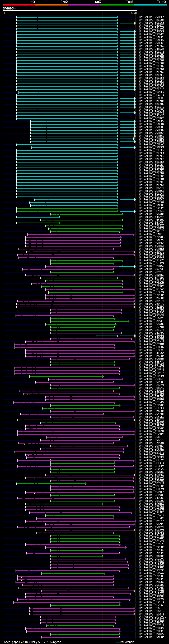Select the UniRef100_Q69P73 label
169x644 pixels.
[152, 301]
